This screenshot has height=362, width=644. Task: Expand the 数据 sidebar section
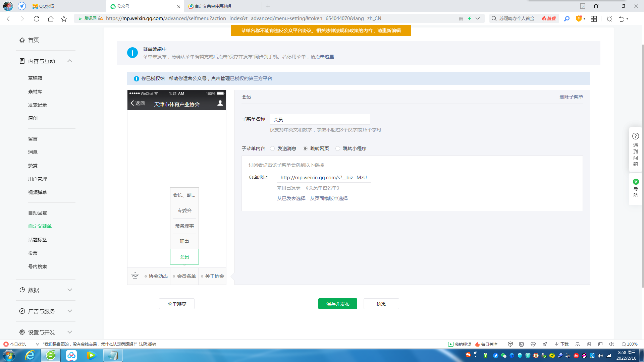coord(70,290)
